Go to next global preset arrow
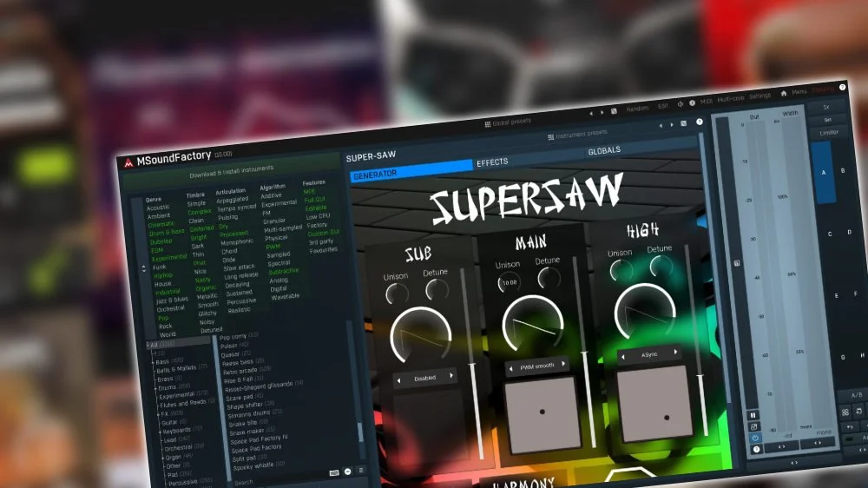 (602, 112)
